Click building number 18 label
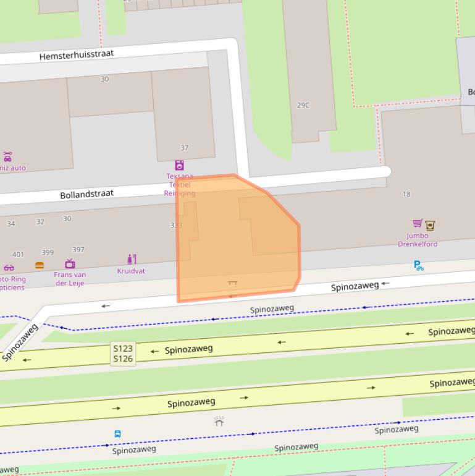This screenshot has height=476, width=475. click(406, 194)
